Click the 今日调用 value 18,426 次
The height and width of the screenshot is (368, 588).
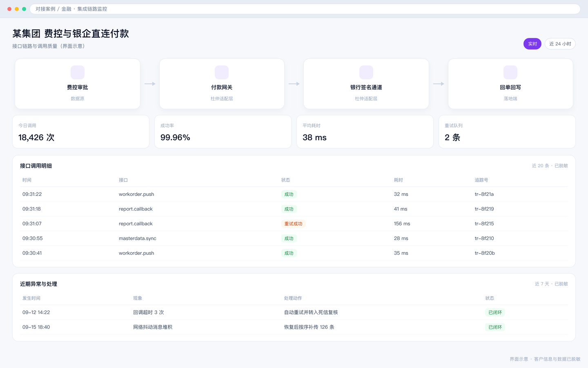(36, 137)
